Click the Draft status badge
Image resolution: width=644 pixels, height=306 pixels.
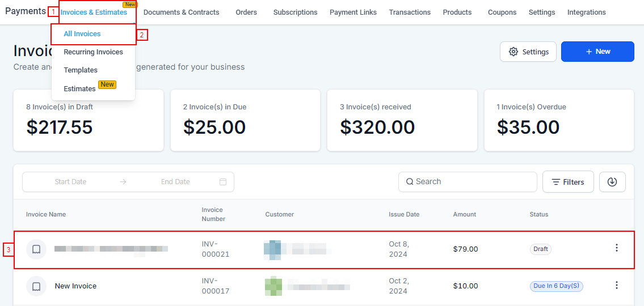pos(541,249)
